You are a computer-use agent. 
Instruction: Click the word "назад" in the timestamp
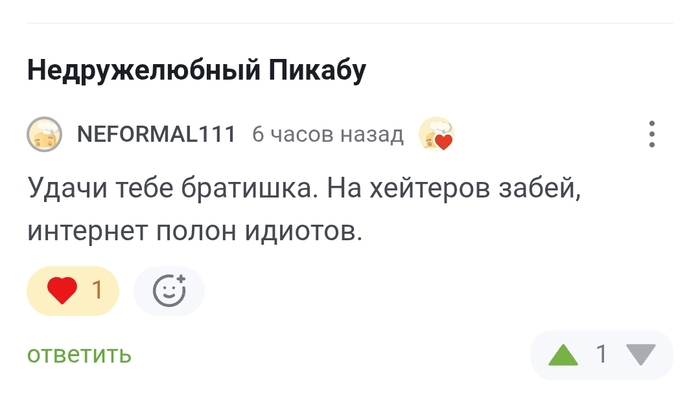370,134
